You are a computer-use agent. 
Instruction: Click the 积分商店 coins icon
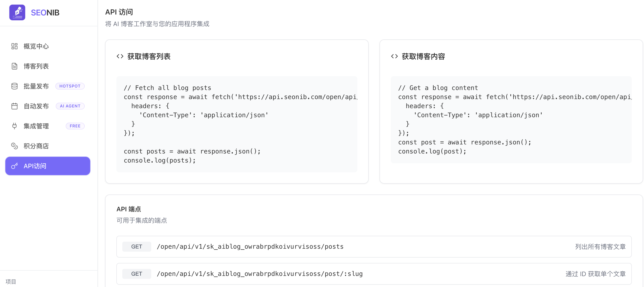(x=14, y=146)
